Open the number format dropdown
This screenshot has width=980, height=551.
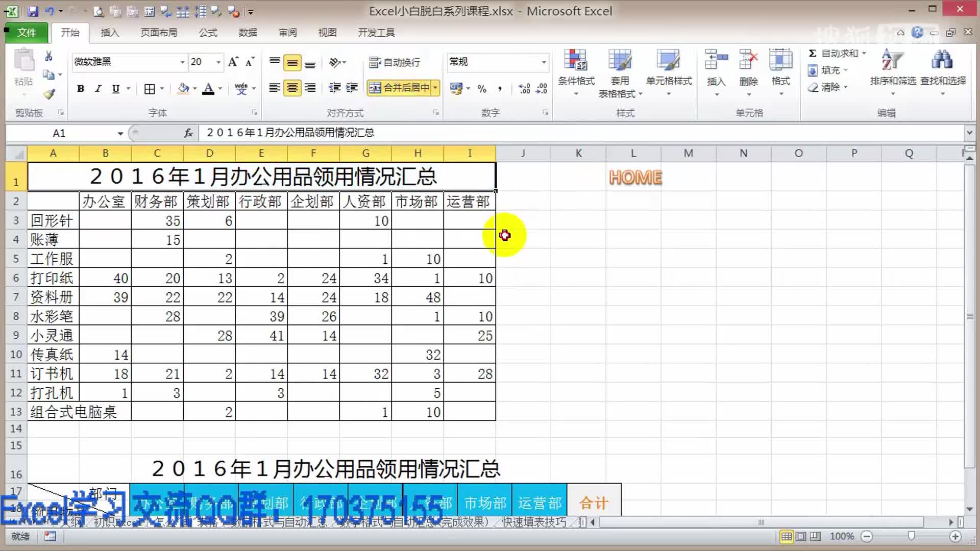point(544,62)
